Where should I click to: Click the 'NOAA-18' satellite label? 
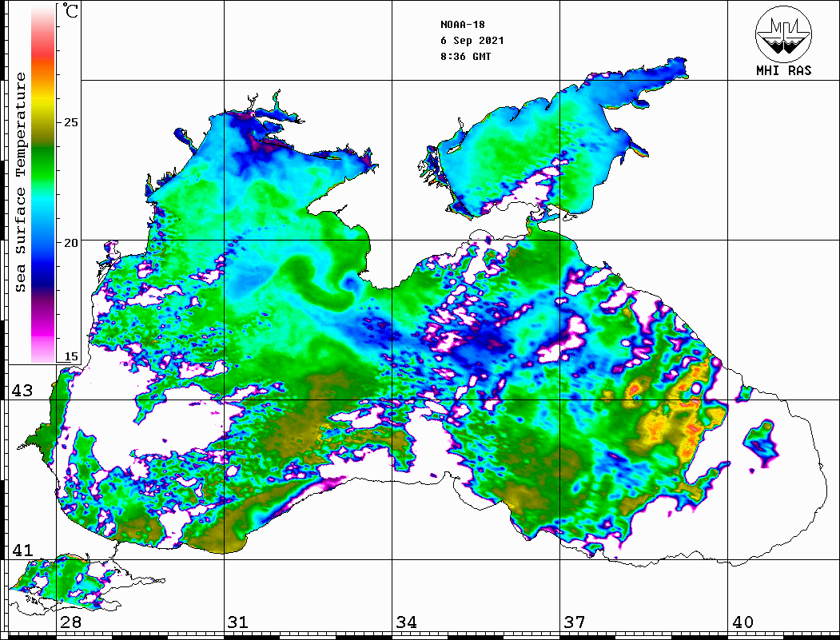pyautogui.click(x=462, y=25)
